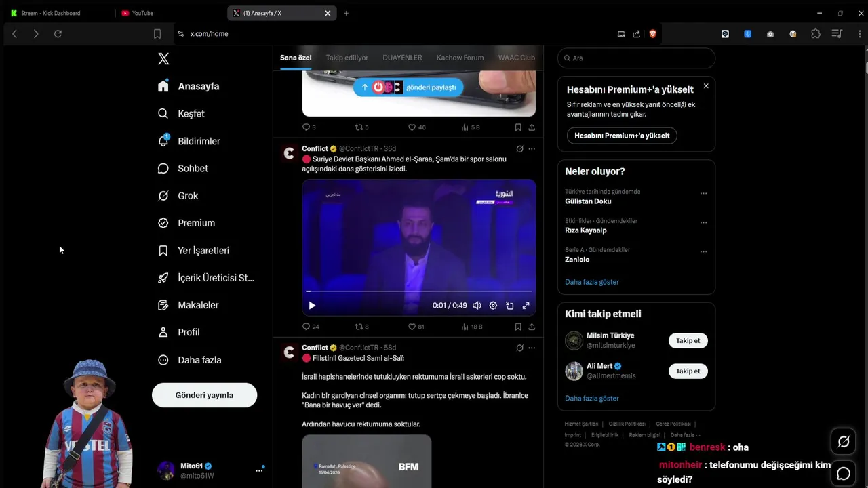Open options for Zaniolo trend
Viewport: 868px width, 488px height.
[703, 252]
